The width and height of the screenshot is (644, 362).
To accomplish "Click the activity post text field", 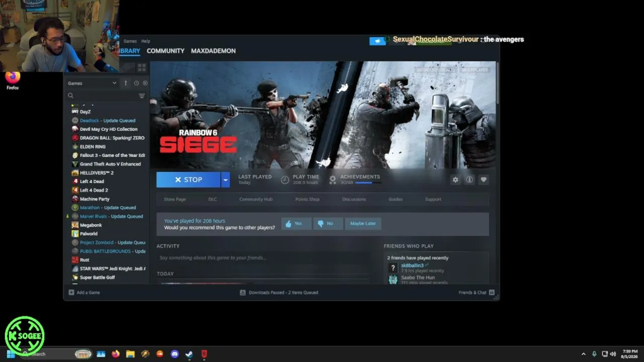I will (x=263, y=258).
